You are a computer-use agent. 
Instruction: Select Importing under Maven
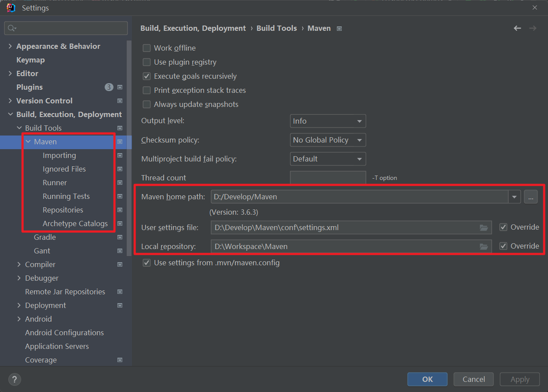click(59, 155)
